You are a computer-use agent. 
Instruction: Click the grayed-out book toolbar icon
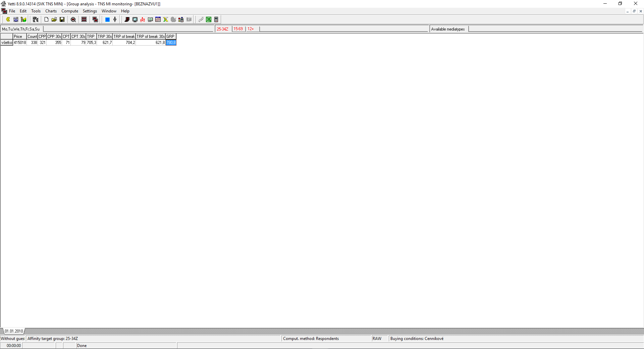189,19
